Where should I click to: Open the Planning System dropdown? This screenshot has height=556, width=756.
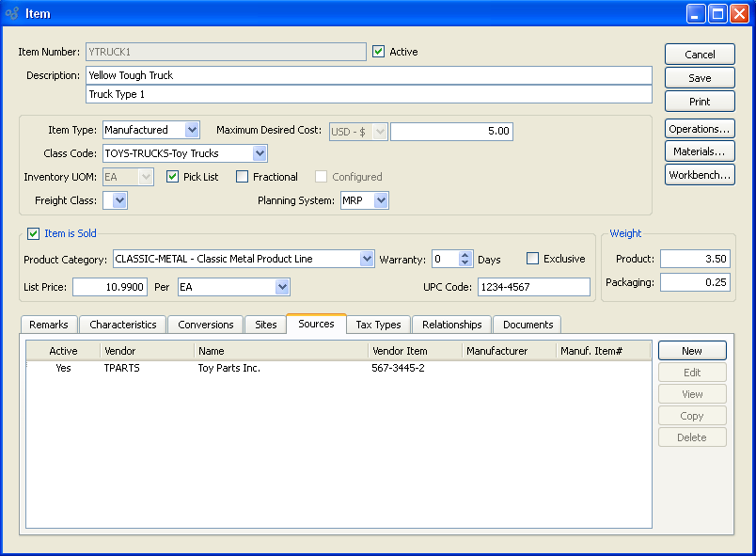(x=380, y=200)
